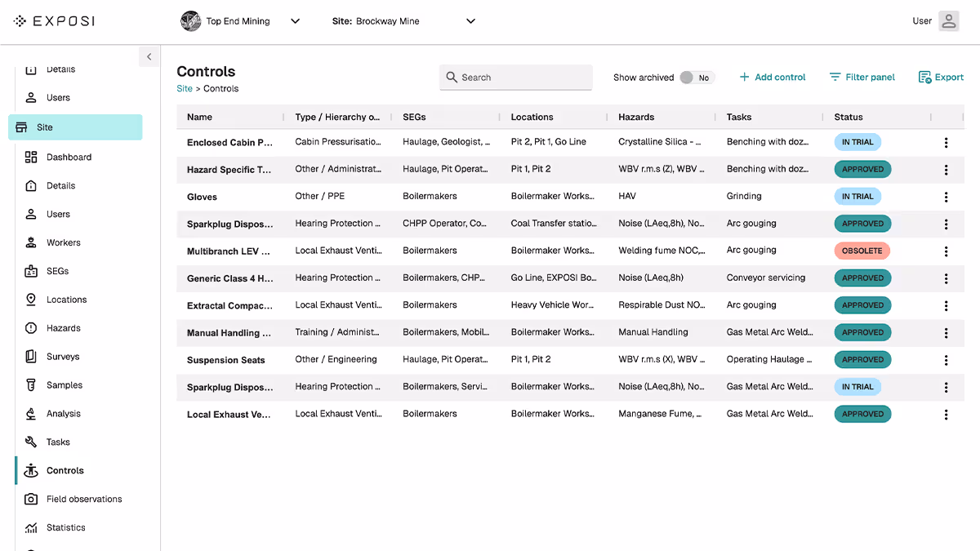
Task: Switch to the Dashboard sidebar item
Action: pos(69,157)
